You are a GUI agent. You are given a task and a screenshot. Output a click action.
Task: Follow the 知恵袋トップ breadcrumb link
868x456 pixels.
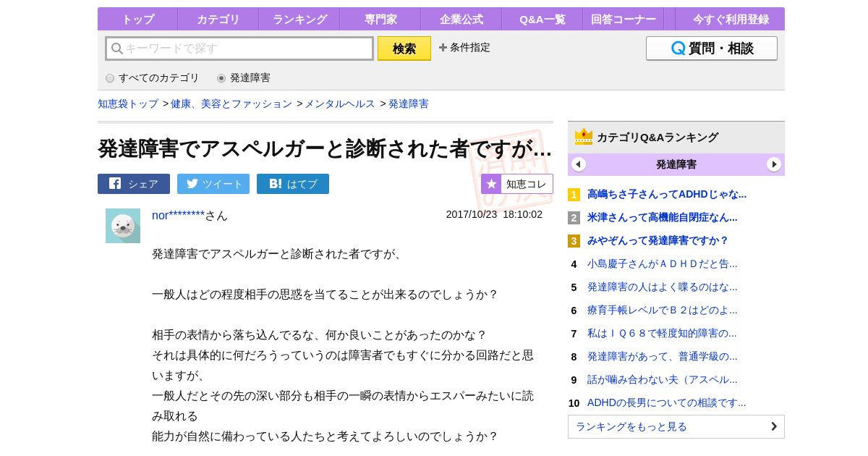point(128,104)
